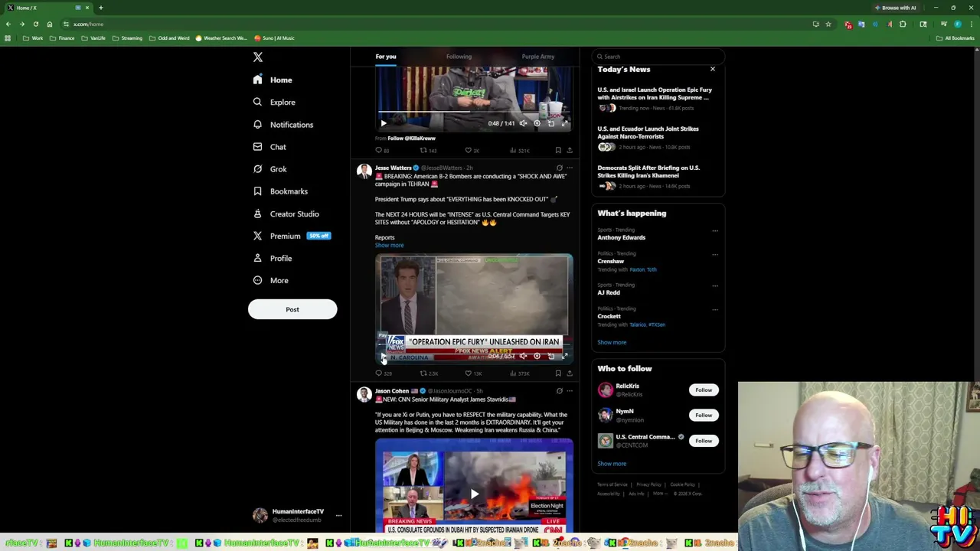Expand top video to fullscreen
The height and width of the screenshot is (551, 980).
565,123
